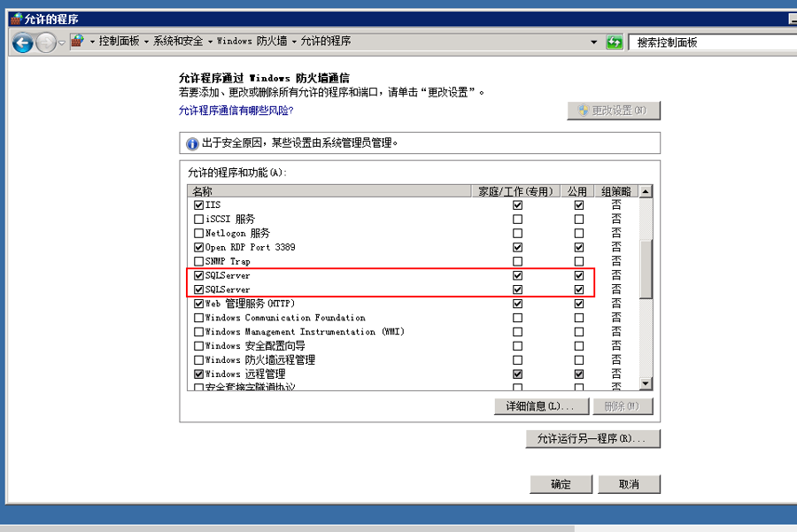797x532 pixels.
Task: Go to the 系统和安全 breadcrumb item
Action: (178, 42)
